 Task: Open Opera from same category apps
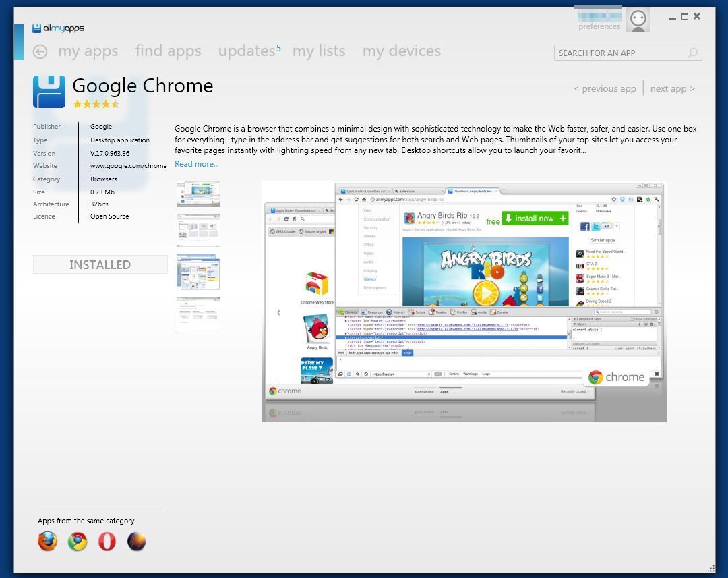[x=107, y=542]
